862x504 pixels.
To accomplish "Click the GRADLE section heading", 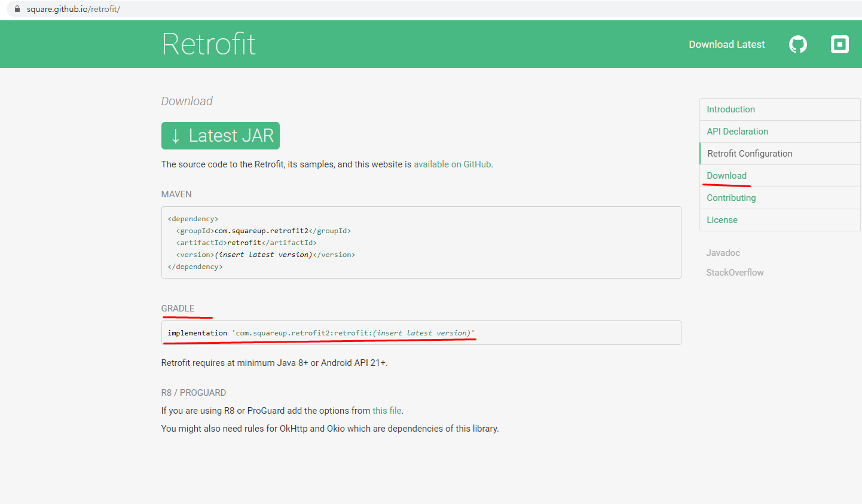I will point(178,308).
